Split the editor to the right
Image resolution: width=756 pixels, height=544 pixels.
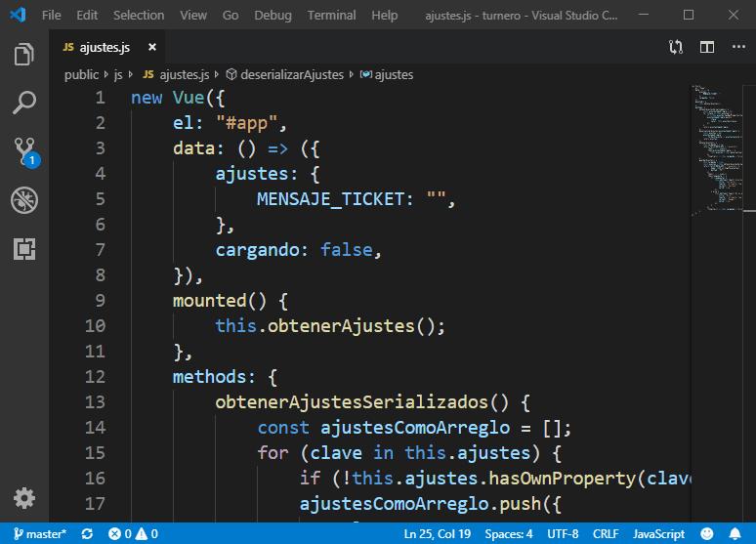click(707, 47)
